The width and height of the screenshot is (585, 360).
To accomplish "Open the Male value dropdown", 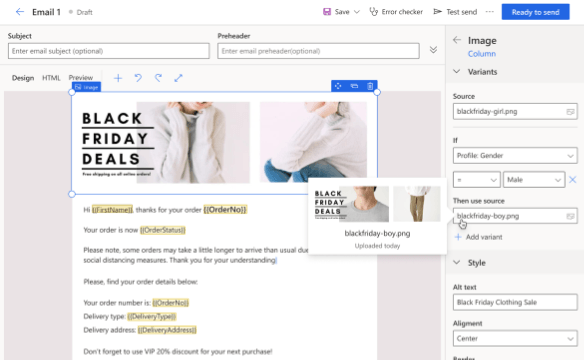I will pos(534,180).
